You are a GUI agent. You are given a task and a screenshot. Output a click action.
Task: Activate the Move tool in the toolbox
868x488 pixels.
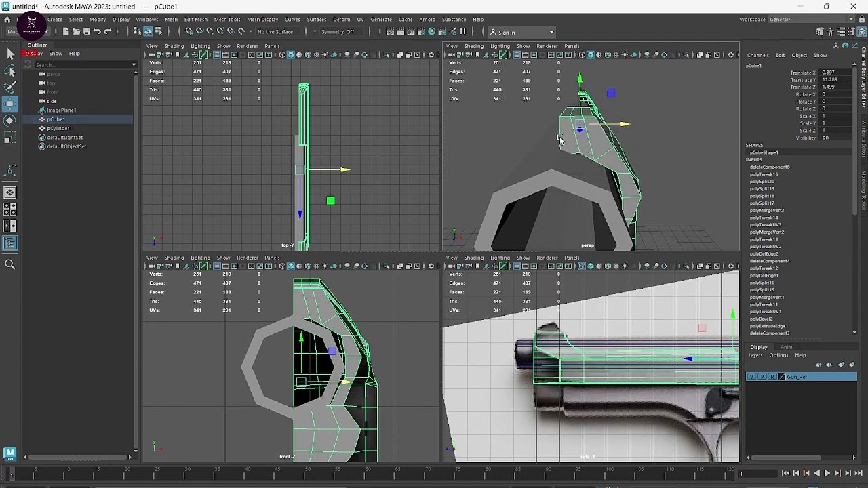[x=10, y=104]
